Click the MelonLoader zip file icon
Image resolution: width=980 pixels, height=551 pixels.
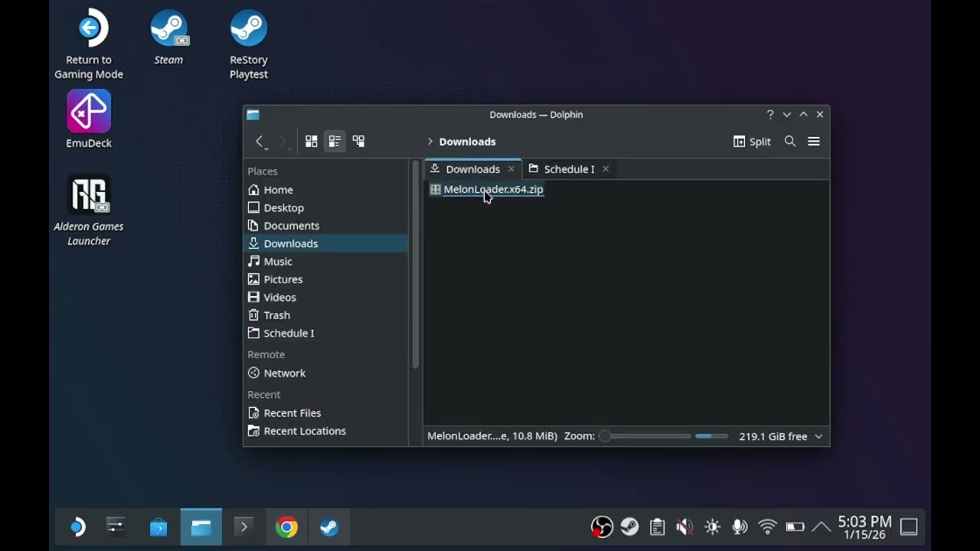tap(435, 189)
